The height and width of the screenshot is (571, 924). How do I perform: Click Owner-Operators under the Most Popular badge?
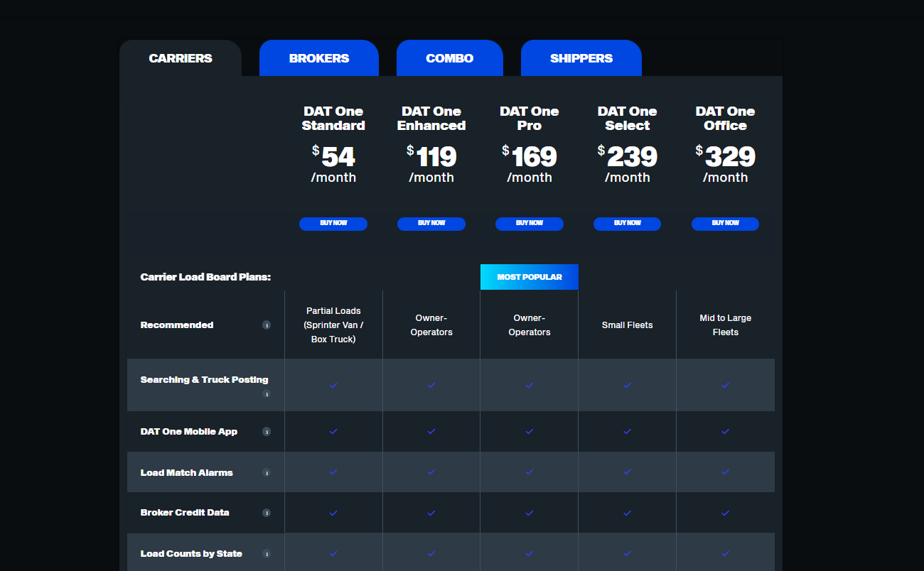pyautogui.click(x=530, y=325)
